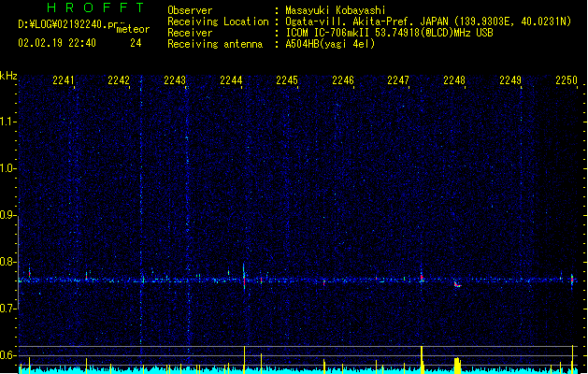
Task: Click the 2250 time marker
Action: (566, 80)
